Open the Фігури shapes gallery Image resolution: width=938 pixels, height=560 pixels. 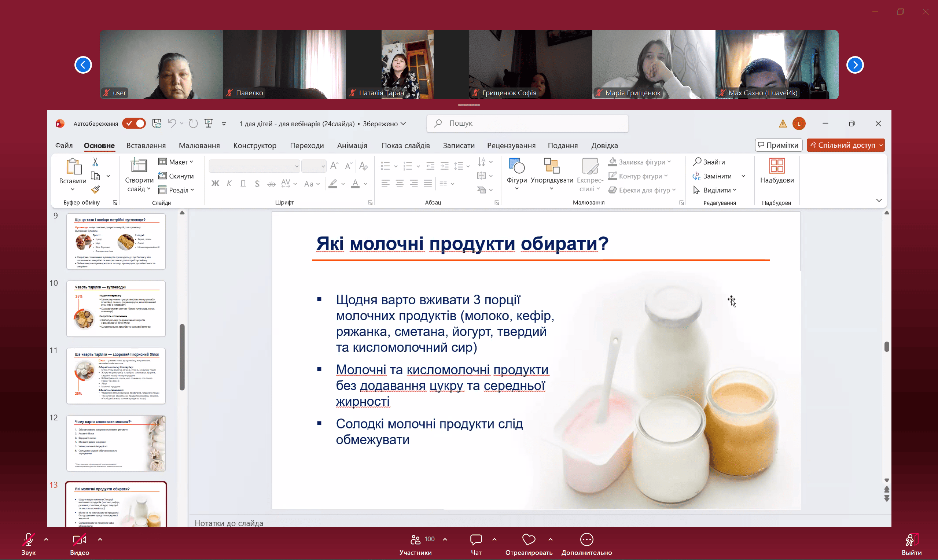tap(516, 174)
